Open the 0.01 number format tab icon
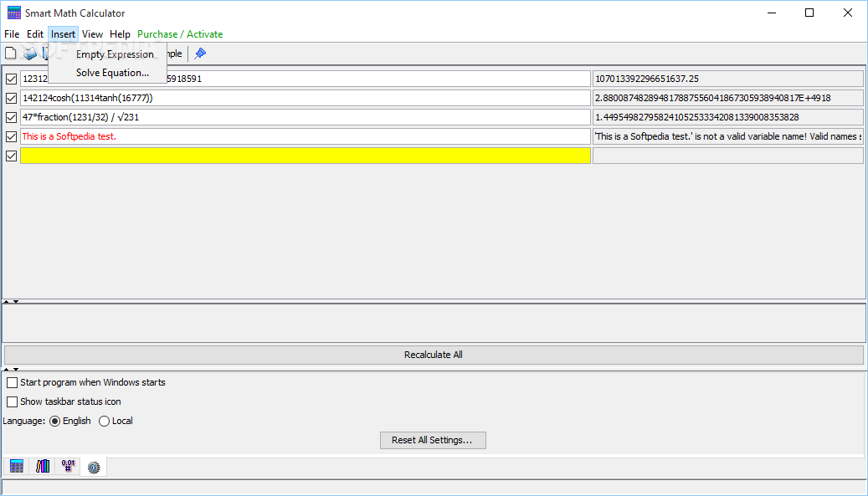Screen dimensions: 868x496 (x=68, y=466)
